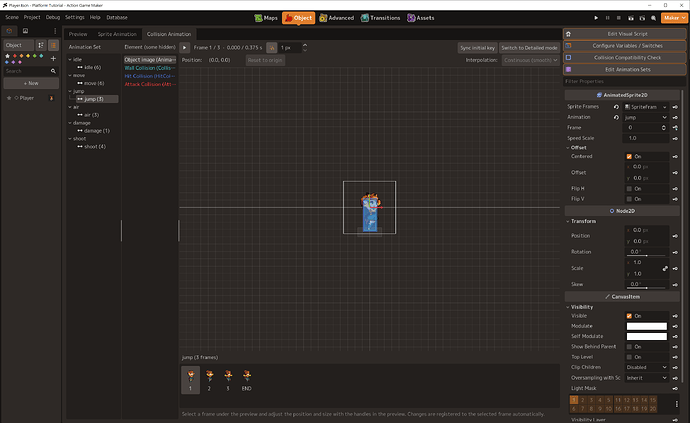Enable Show Behind Parent checkbox
This screenshot has height=423, width=690.
point(629,347)
